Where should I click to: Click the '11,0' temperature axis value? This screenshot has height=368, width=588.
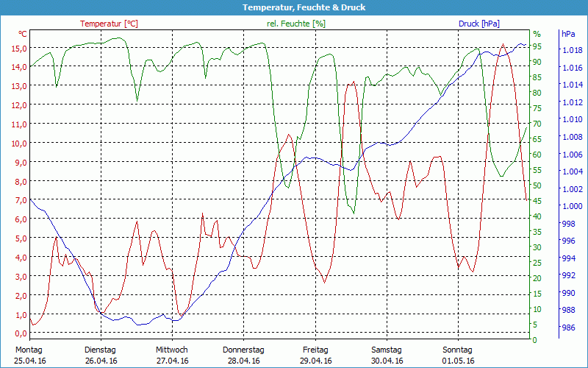coord(19,124)
